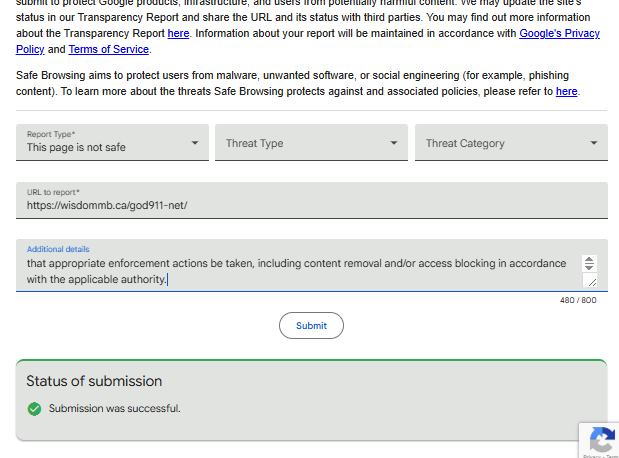
Task: Click the textarea resize handle icon
Action: [x=591, y=281]
